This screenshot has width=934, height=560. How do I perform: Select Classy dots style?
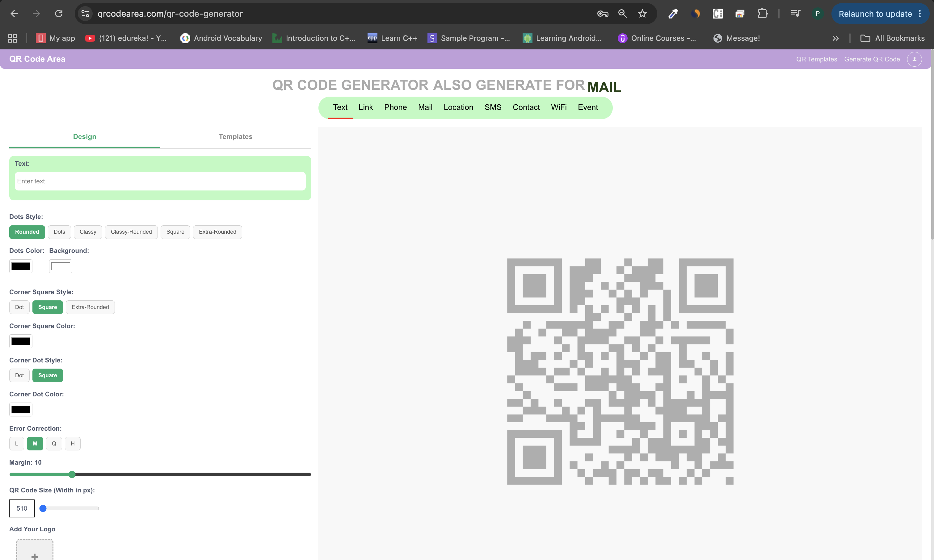point(88,232)
